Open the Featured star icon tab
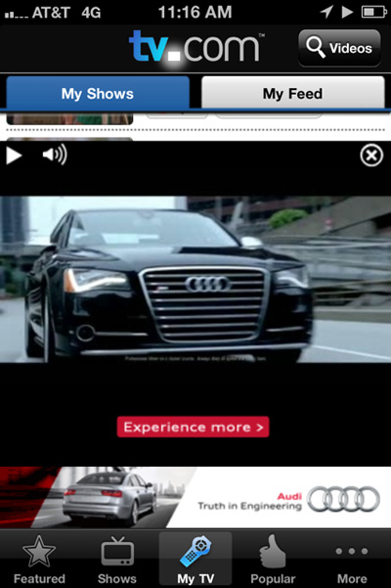Image resolution: width=391 pixels, height=588 pixels. tap(39, 560)
